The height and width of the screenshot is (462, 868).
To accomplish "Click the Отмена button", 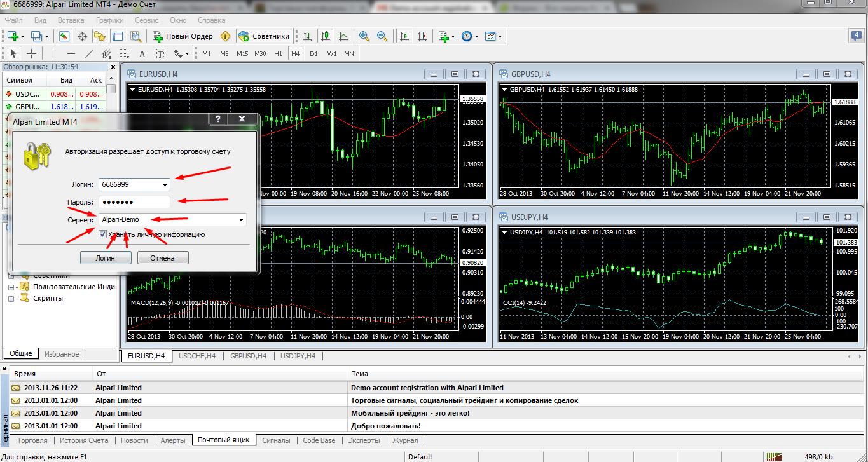I will pos(163,257).
